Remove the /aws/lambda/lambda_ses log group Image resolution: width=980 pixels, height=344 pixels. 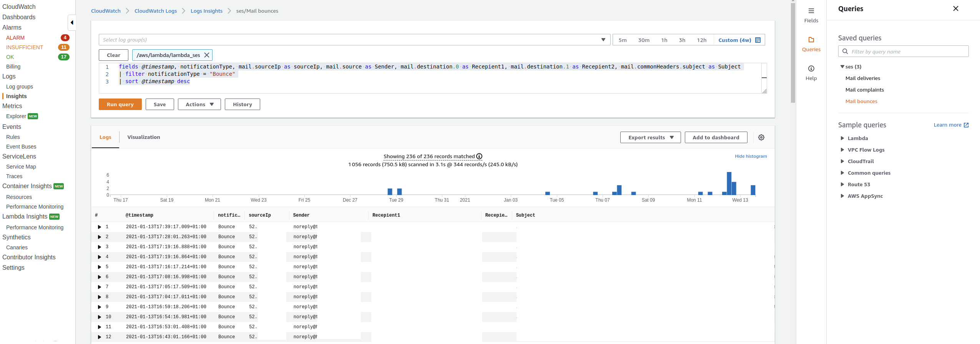pyautogui.click(x=207, y=55)
